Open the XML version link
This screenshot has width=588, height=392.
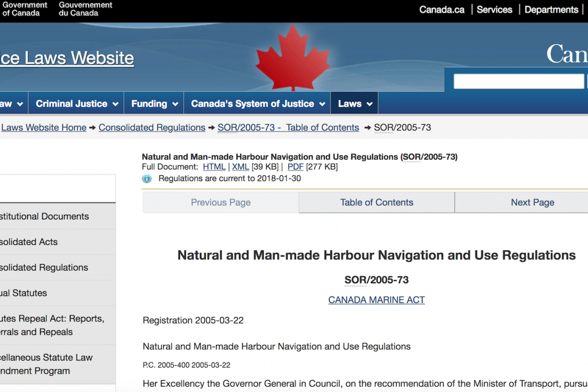(240, 167)
